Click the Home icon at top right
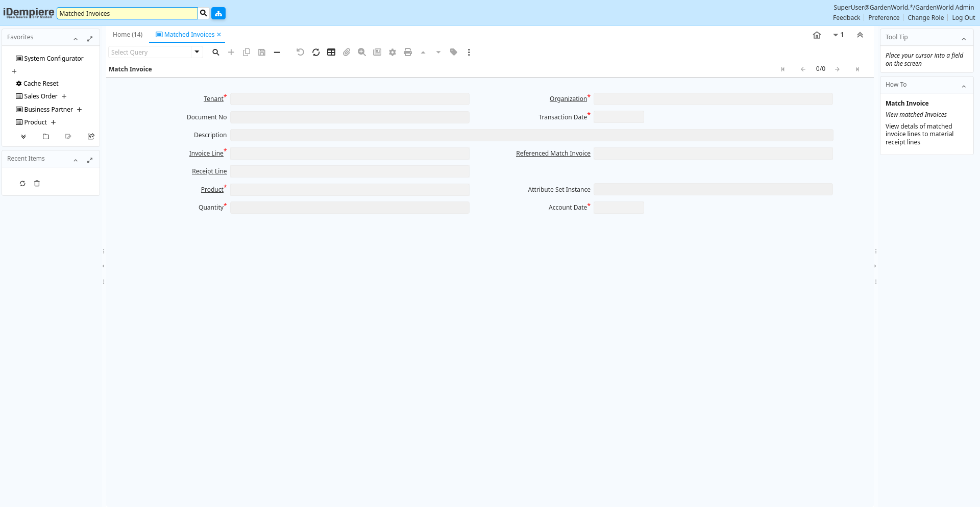 point(817,35)
